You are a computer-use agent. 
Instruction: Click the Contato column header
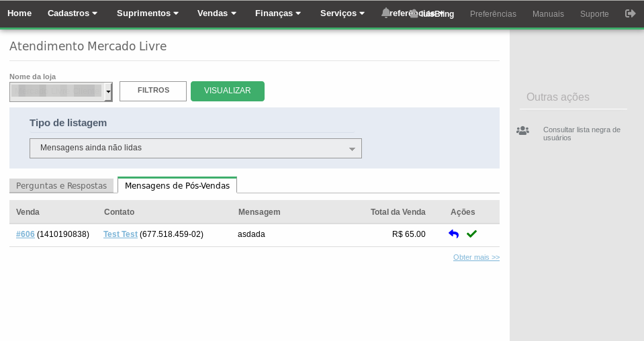pyautogui.click(x=119, y=212)
